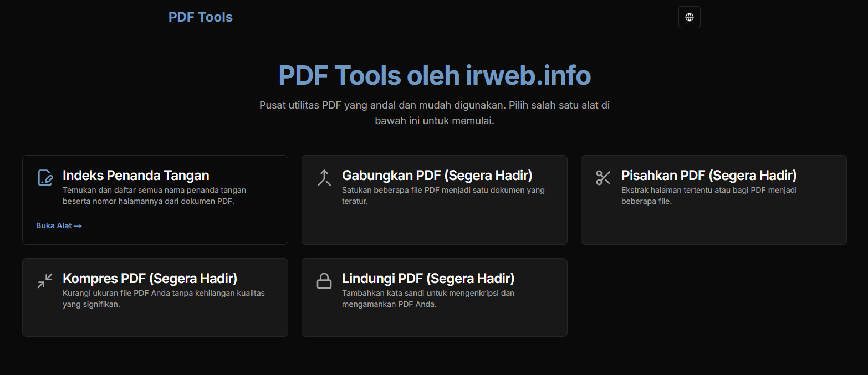Click the 'Tambahkan kata sandi' description
868x375 pixels.
point(428,299)
